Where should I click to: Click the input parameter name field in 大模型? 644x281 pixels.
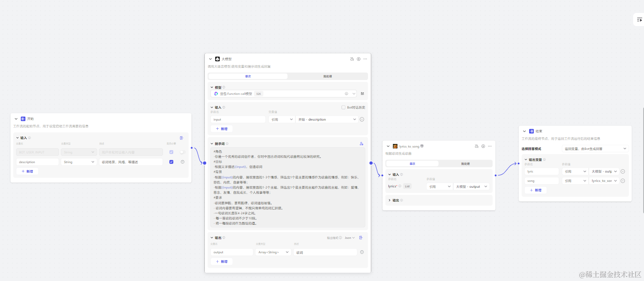tap(238, 119)
